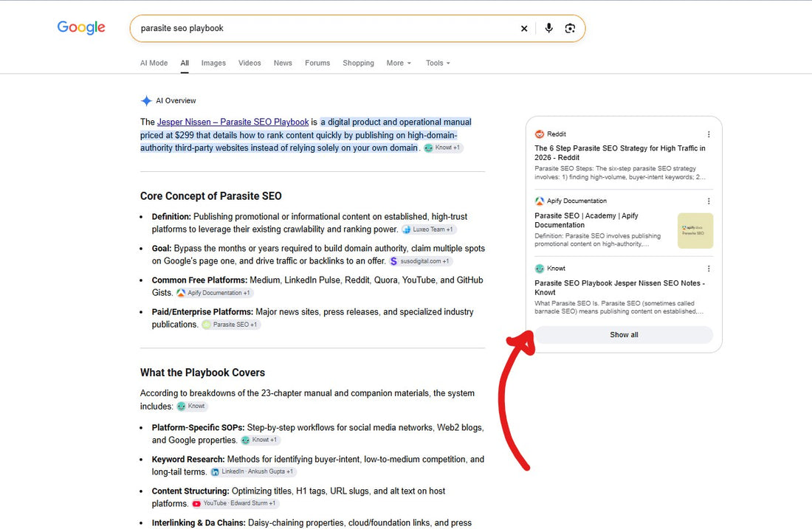Open Google Lens image search icon

click(570, 28)
